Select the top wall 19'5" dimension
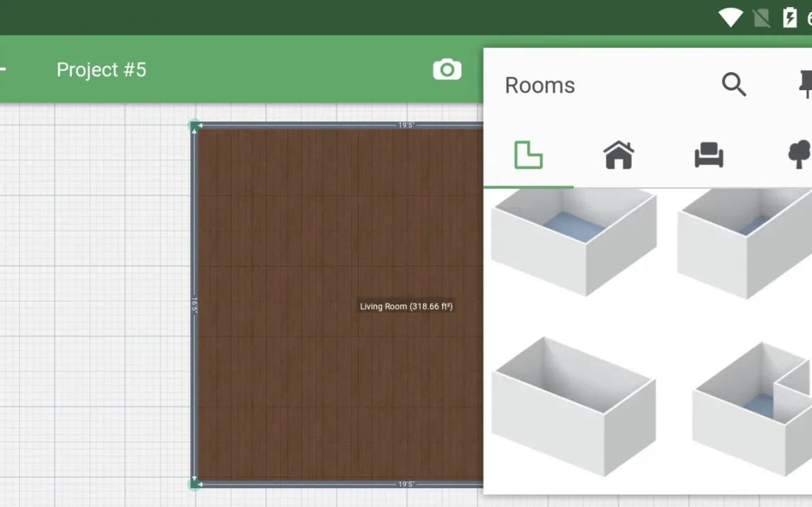 406,125
